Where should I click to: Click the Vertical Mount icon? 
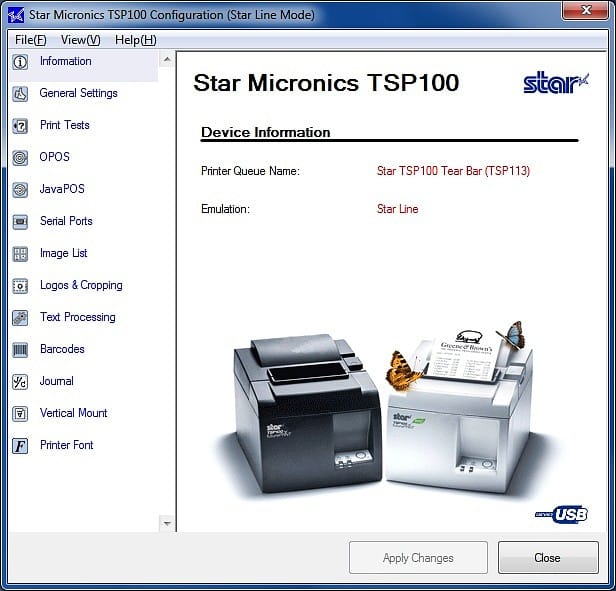(20, 414)
